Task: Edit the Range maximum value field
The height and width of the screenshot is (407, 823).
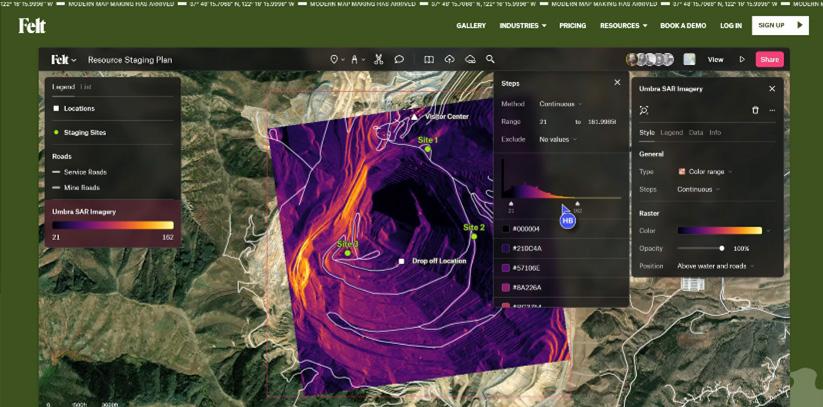Action: click(600, 122)
